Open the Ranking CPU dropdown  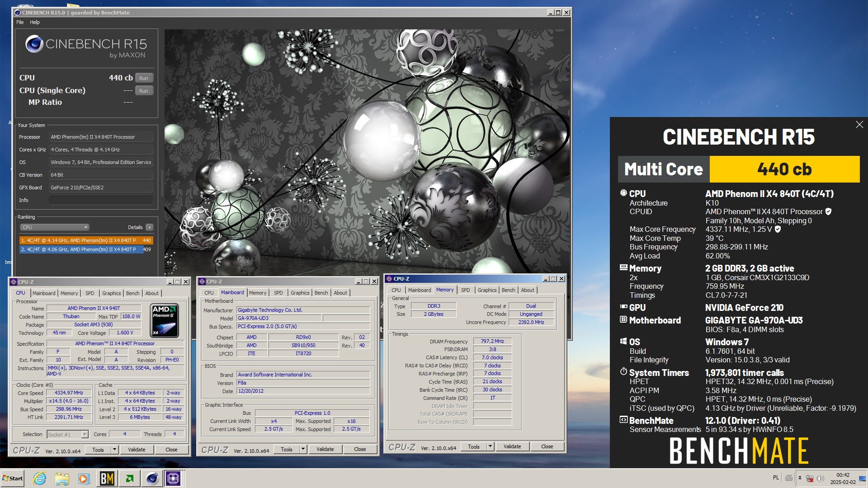(x=55, y=227)
